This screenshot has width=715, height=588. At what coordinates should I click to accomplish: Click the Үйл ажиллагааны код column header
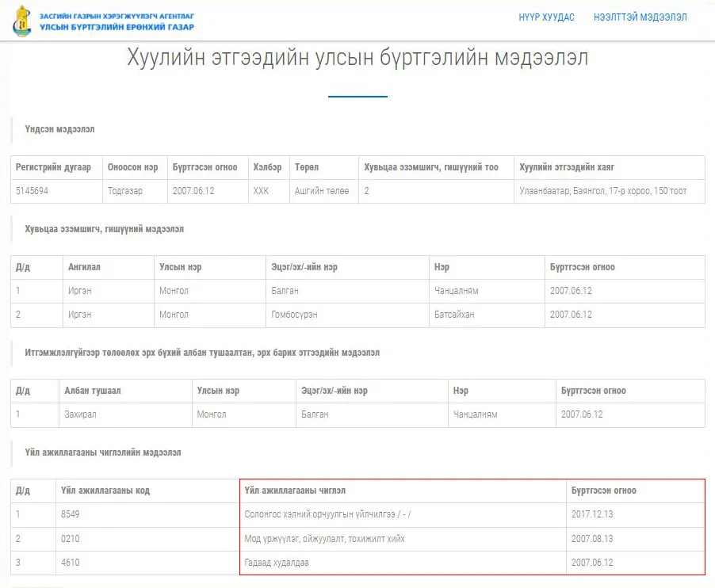105,491
